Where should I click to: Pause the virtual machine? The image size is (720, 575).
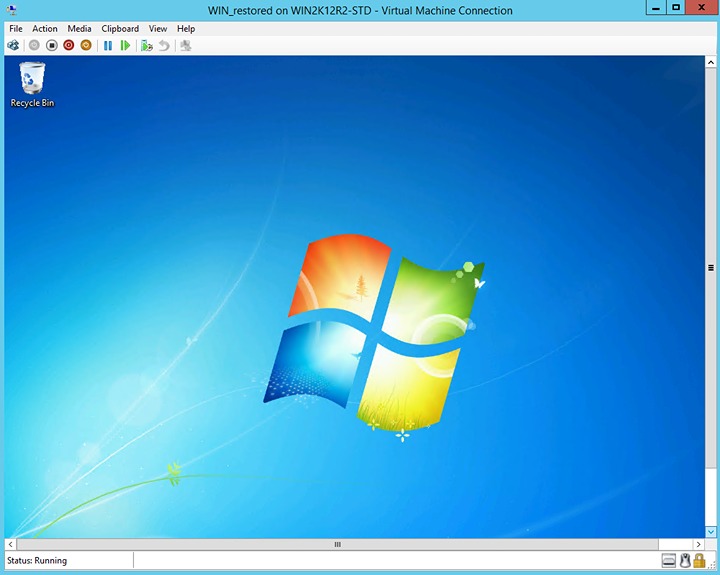[108, 45]
